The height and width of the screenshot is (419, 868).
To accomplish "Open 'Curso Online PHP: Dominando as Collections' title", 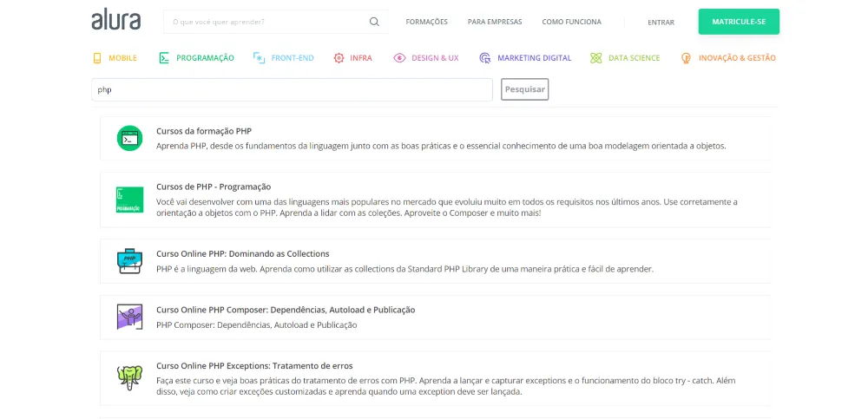I will [x=242, y=254].
